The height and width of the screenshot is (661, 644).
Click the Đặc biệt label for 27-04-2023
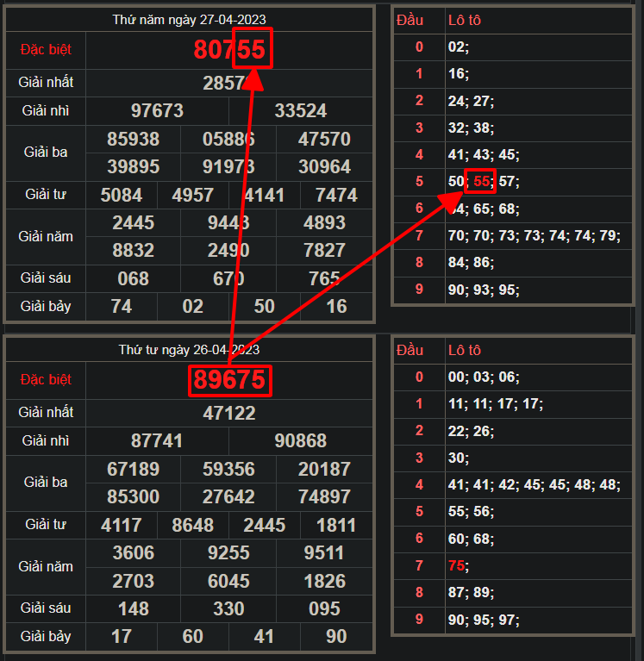click(x=46, y=49)
